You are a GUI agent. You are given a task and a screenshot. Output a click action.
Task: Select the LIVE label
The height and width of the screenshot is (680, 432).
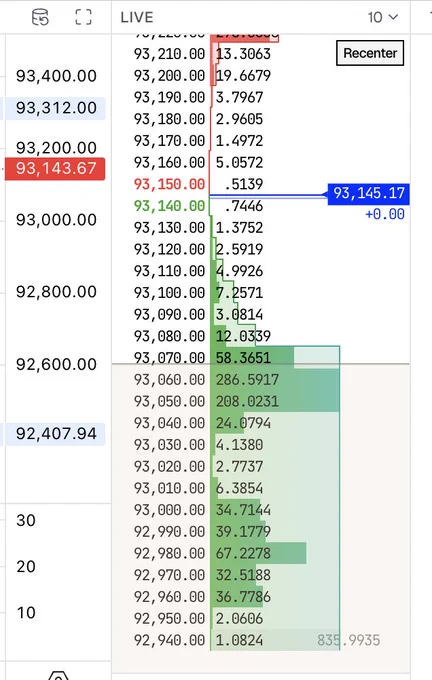(x=137, y=17)
